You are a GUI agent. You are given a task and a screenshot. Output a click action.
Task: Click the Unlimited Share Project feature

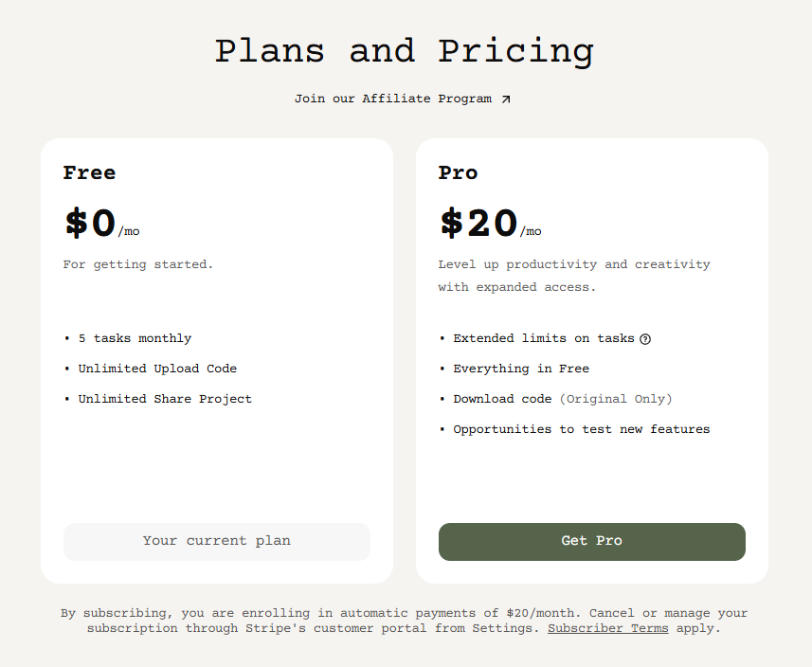[x=165, y=399]
